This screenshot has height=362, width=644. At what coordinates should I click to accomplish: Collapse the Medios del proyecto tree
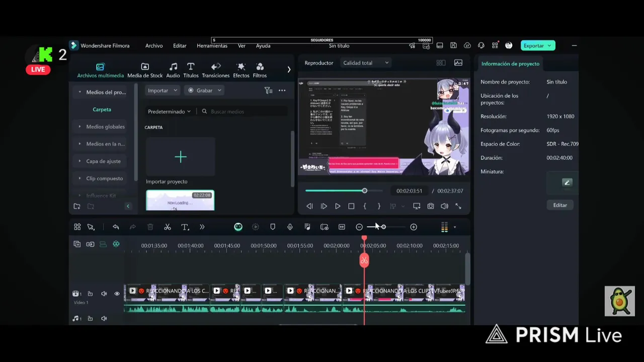(79, 92)
